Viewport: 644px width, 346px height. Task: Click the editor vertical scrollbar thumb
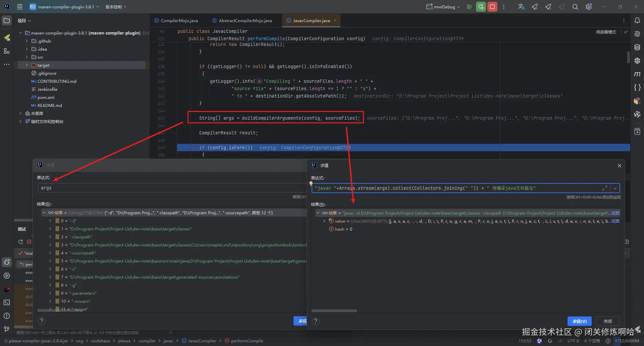coord(628,57)
